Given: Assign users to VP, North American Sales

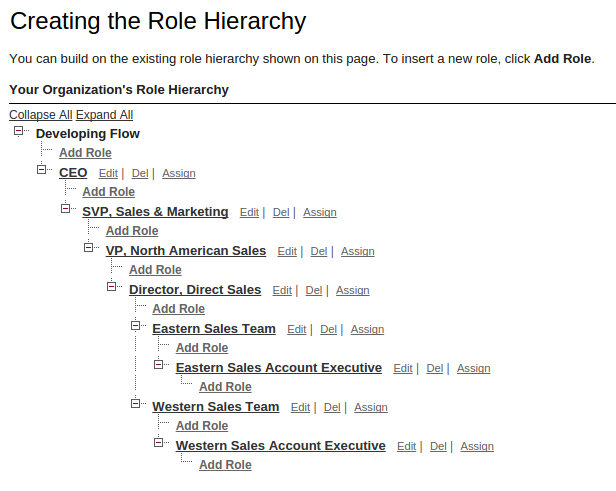Looking at the screenshot, I should click(357, 252).
